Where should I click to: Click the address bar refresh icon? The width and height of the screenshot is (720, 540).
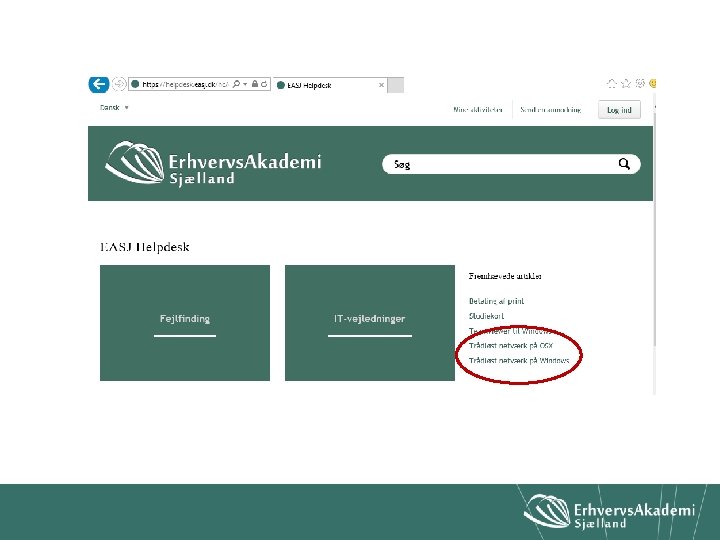pos(264,84)
